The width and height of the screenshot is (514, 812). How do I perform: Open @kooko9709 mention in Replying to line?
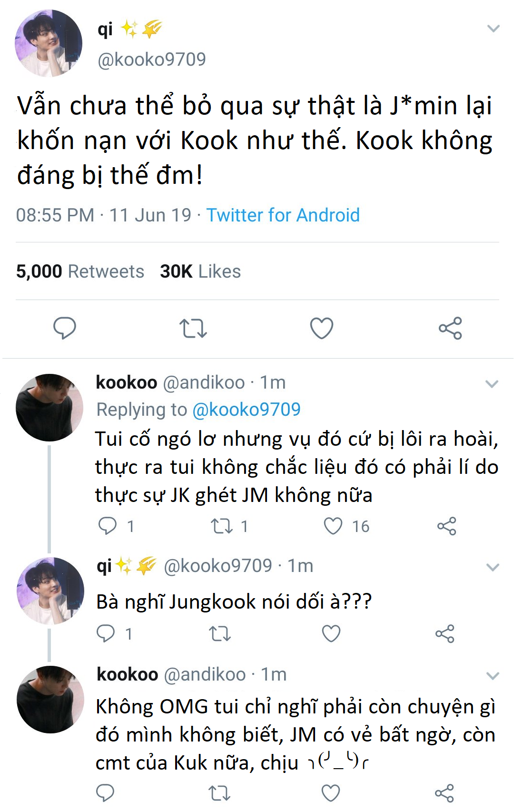point(246,410)
